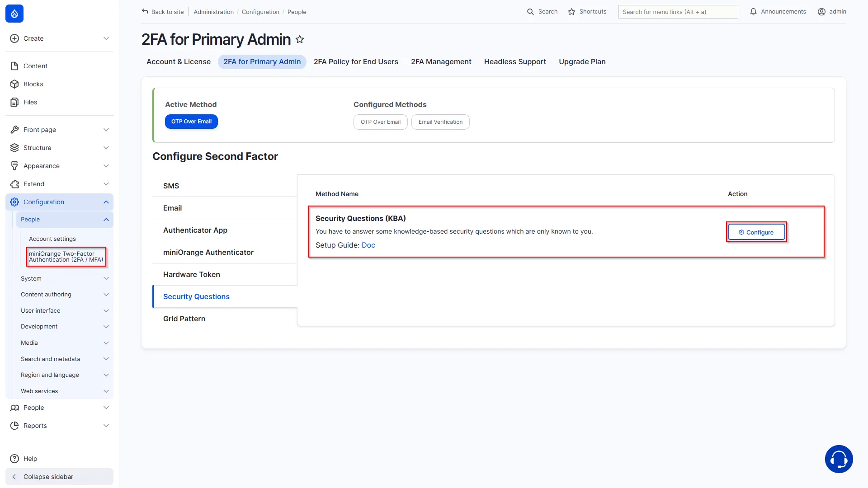
Task: Open miniOrange Two-Factor Authentication menu item
Action: (66, 257)
